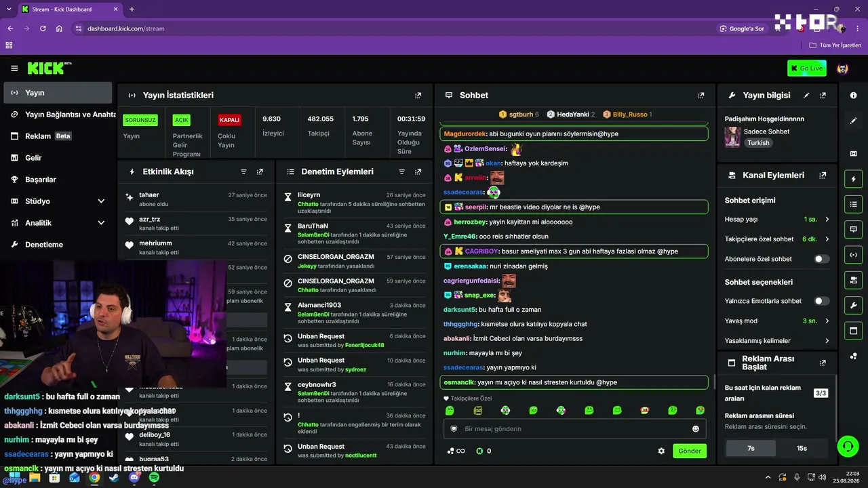Click the chat bubble icon in right rail
The height and width of the screenshot is (488, 868).
pyautogui.click(x=853, y=230)
